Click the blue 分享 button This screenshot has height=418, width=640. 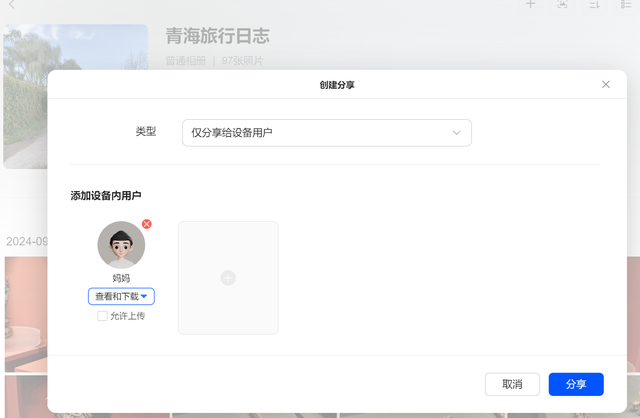(576, 384)
